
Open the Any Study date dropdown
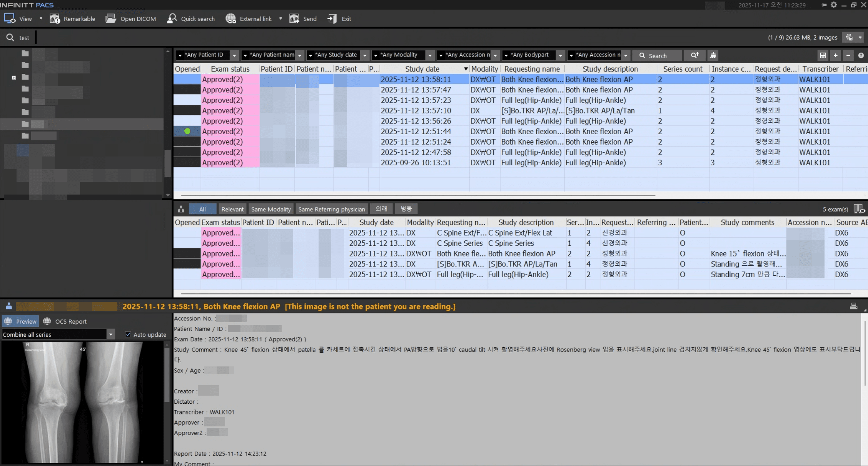[365, 55]
